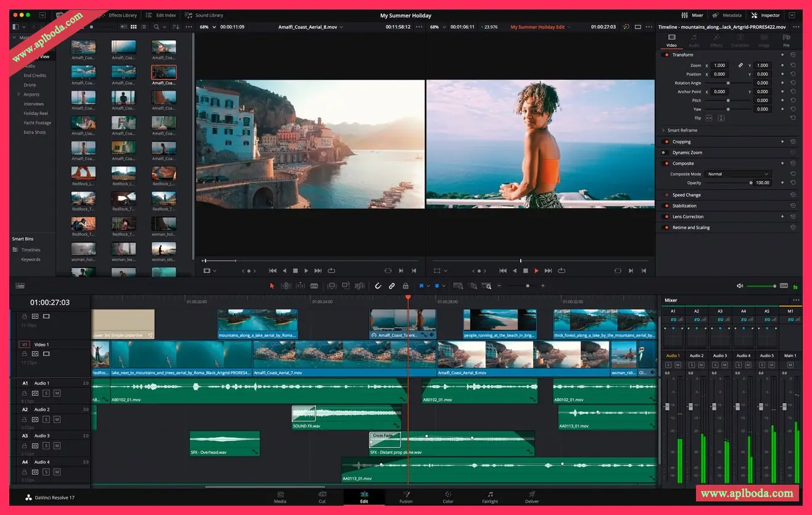Click the Loop icon in the timeline viewer
The height and width of the screenshot is (515, 812).
point(562,270)
